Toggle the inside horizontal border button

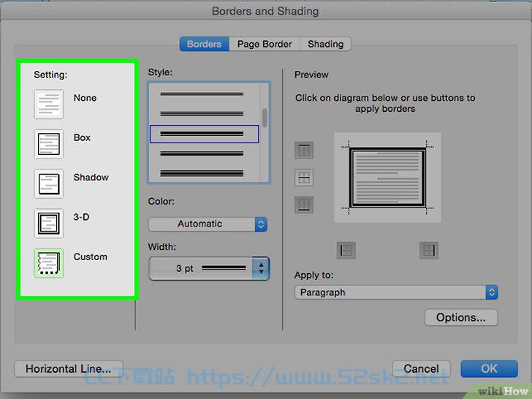coord(304,178)
